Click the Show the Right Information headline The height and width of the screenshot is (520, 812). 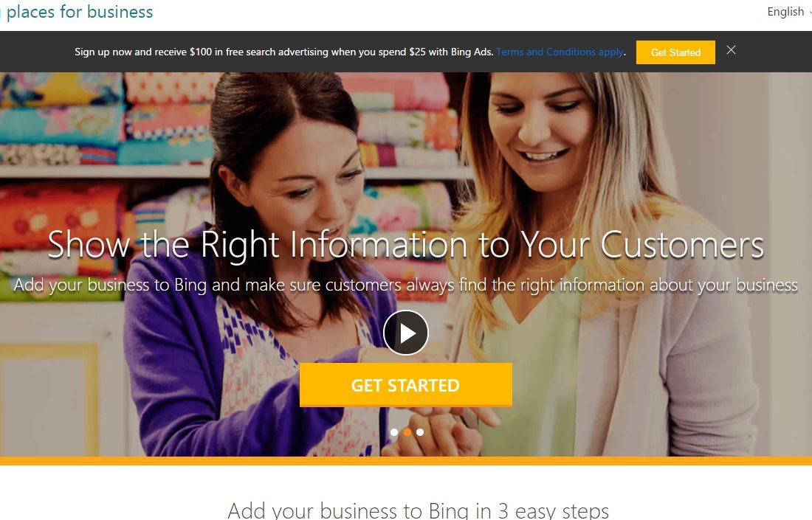(x=405, y=244)
